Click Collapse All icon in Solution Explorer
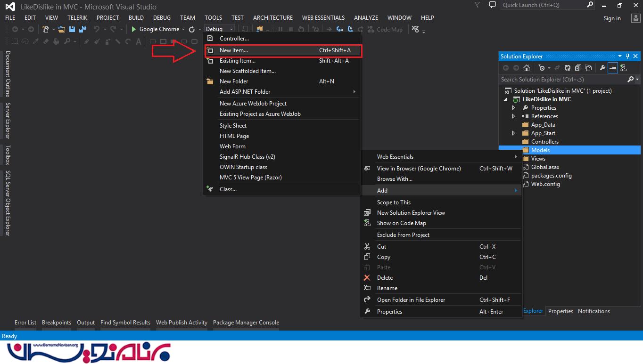This screenshot has height=364, width=643. [578, 68]
